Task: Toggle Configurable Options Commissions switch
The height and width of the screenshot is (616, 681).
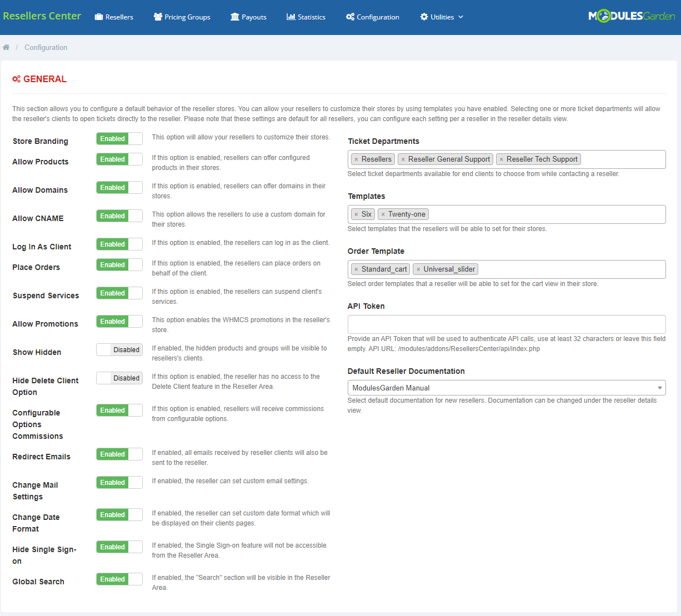Action: coord(119,410)
